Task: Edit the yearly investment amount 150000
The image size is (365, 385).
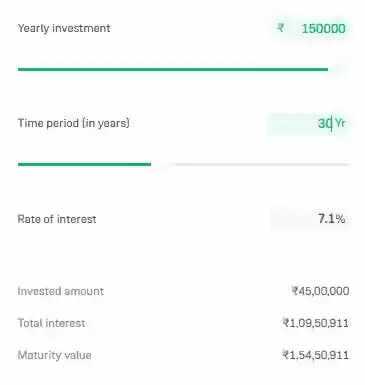Action: pos(323,29)
